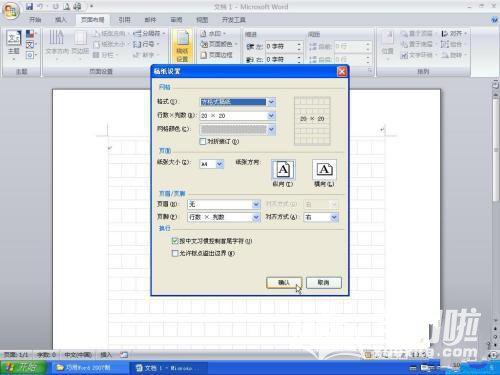Check the 对折装订 checkbox
Viewport: 500px width, 375px height.
pos(203,142)
